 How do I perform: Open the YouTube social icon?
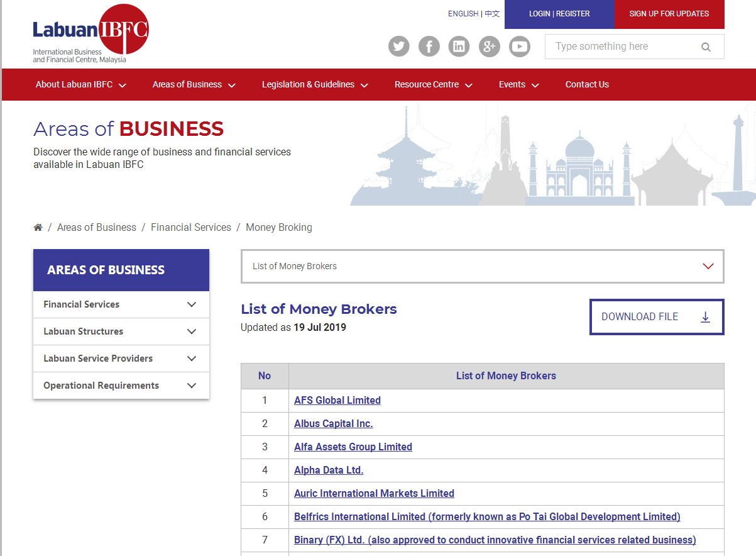(x=519, y=47)
